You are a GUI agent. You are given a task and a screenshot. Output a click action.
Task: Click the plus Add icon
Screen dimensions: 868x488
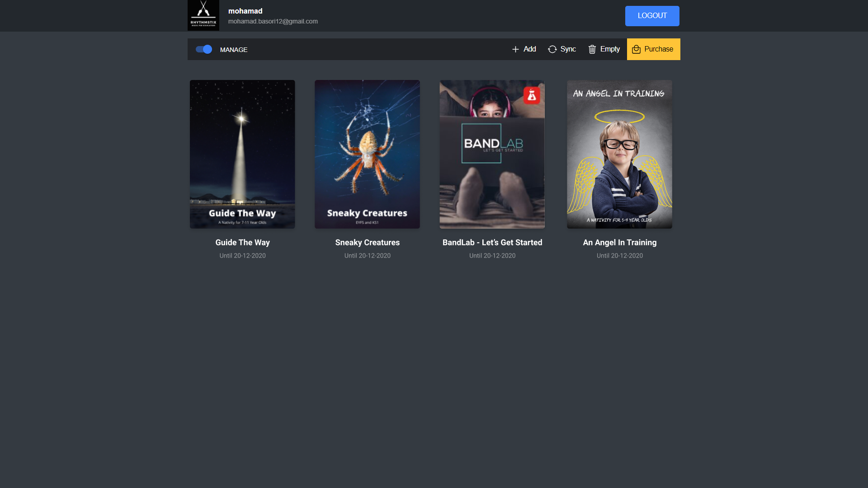[x=515, y=49]
